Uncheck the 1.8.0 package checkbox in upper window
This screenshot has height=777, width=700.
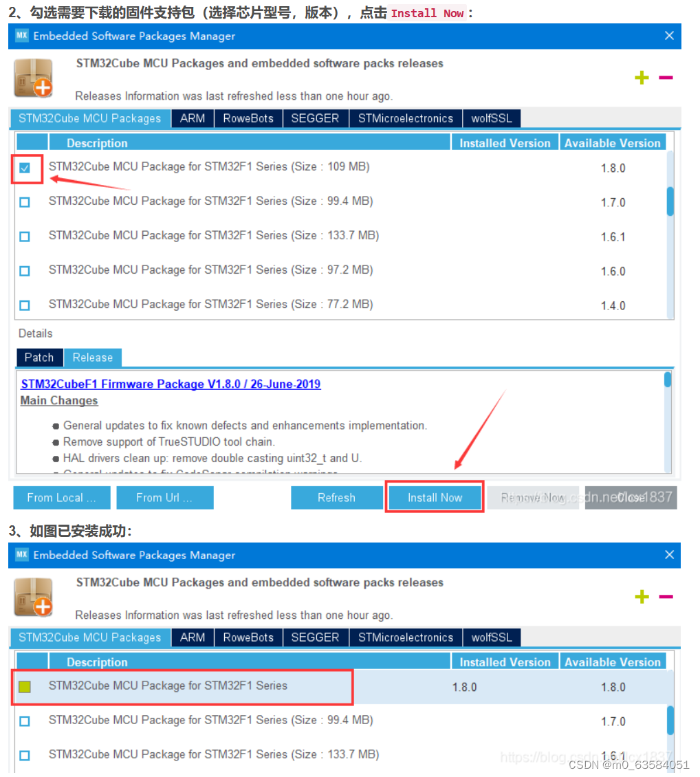click(x=25, y=168)
